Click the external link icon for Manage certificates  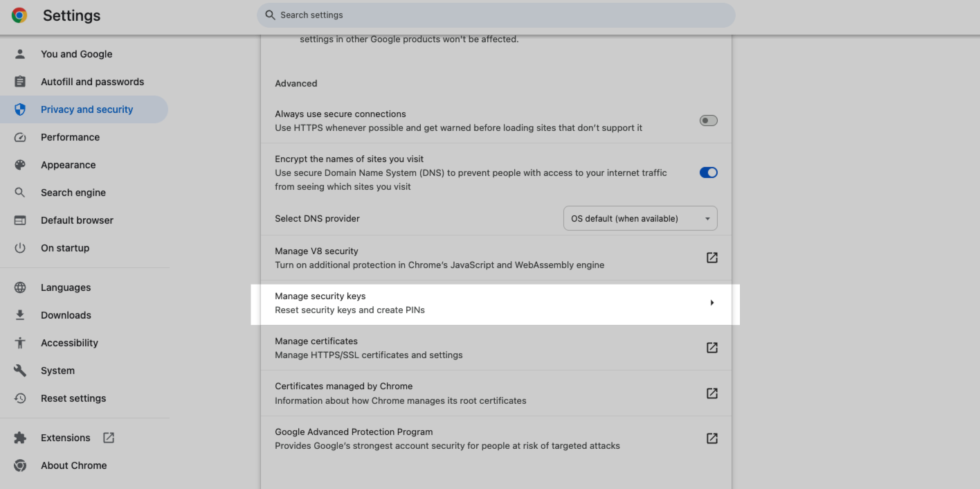point(711,348)
